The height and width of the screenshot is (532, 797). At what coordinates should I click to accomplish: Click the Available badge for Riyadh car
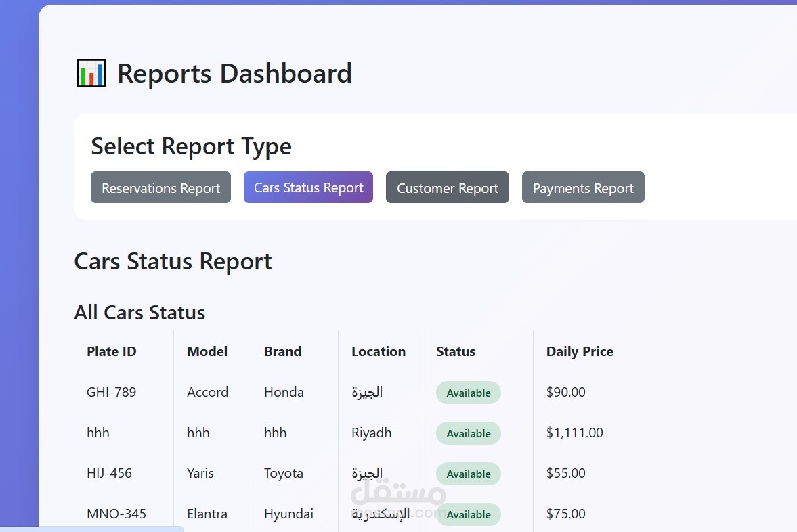(469, 433)
